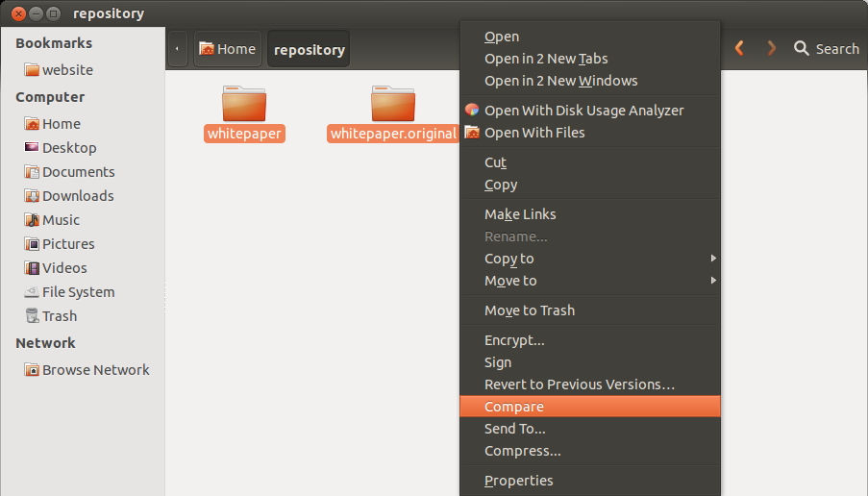Screen dimensions: 868x496
Task: Click the whitepaper folder icon
Action: 244,104
